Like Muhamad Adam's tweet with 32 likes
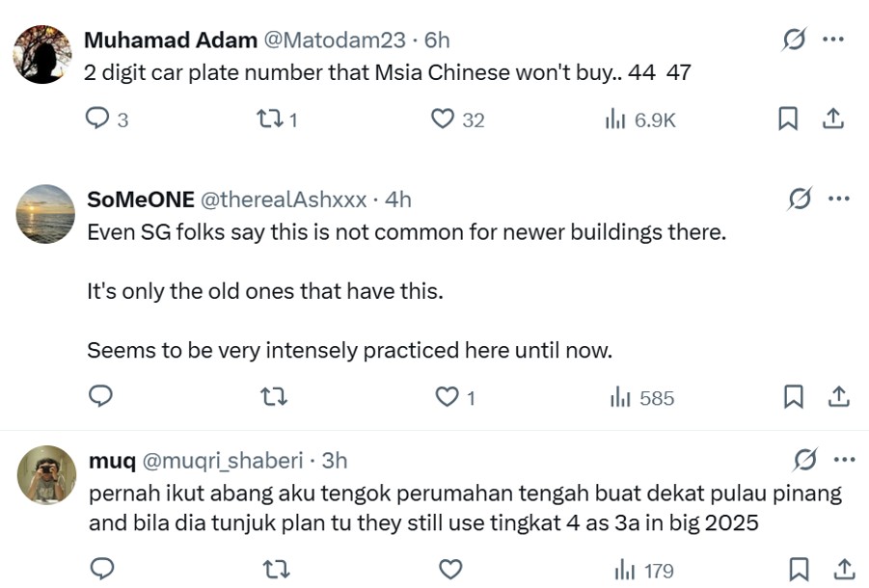 coord(442,120)
